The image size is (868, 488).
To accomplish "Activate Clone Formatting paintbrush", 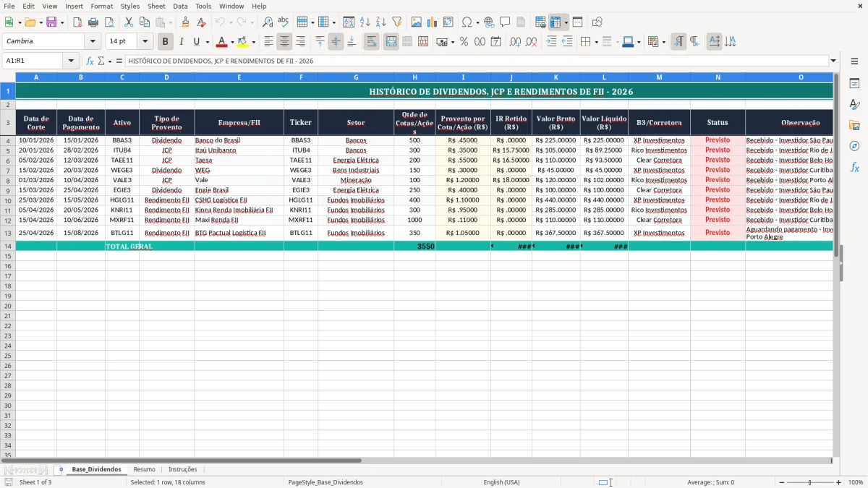I will click(x=186, y=22).
